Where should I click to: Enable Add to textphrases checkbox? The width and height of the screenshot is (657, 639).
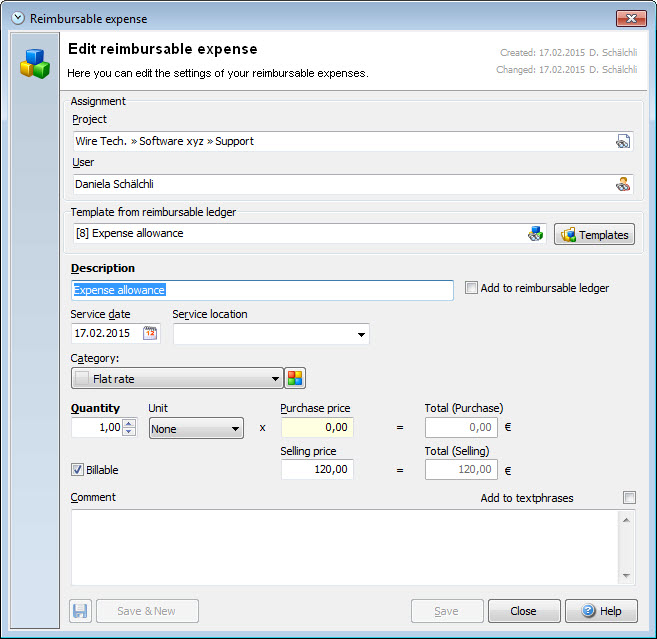pos(629,497)
